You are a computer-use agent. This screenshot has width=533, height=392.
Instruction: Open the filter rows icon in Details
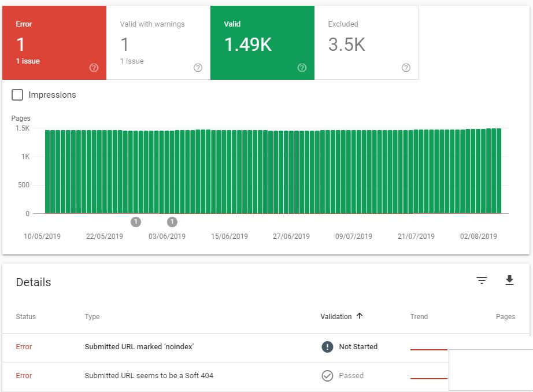click(482, 280)
